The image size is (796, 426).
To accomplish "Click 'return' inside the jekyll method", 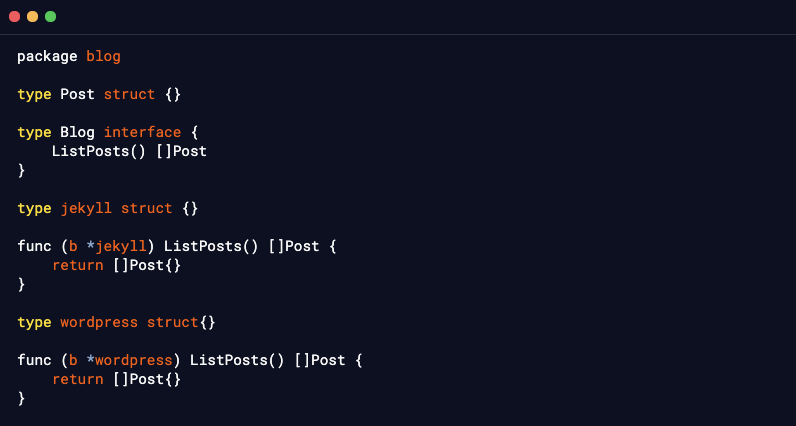I will click(x=77, y=265).
